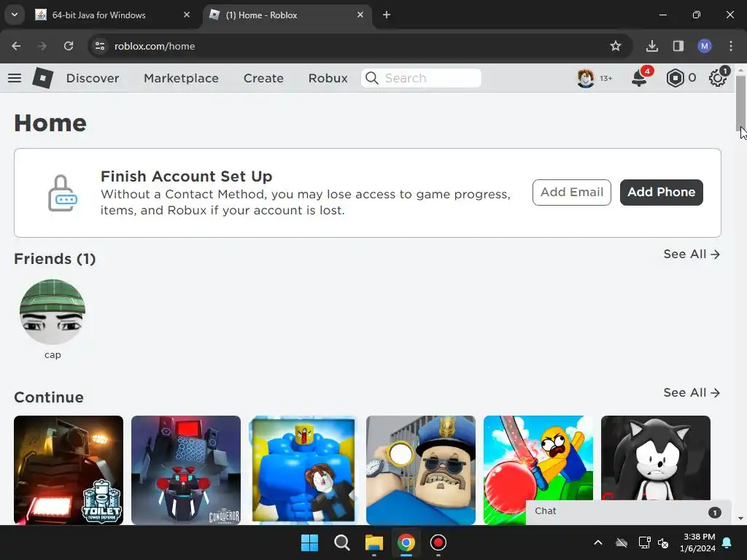Open the red ball sword game
Image resolution: width=747 pixels, height=560 pixels.
click(538, 458)
